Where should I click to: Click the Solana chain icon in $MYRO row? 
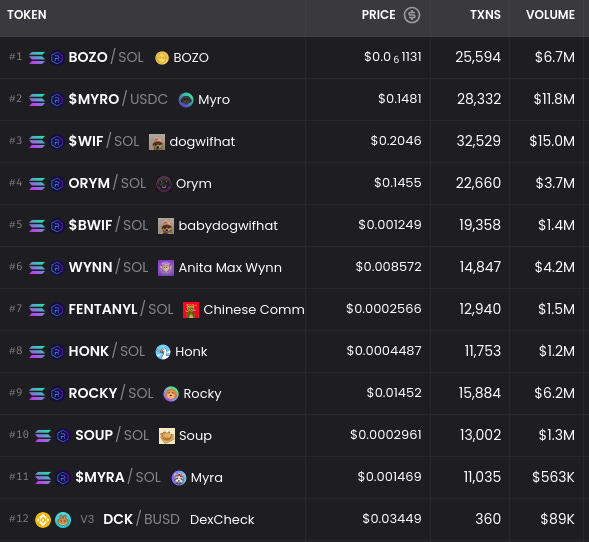[x=37, y=100]
